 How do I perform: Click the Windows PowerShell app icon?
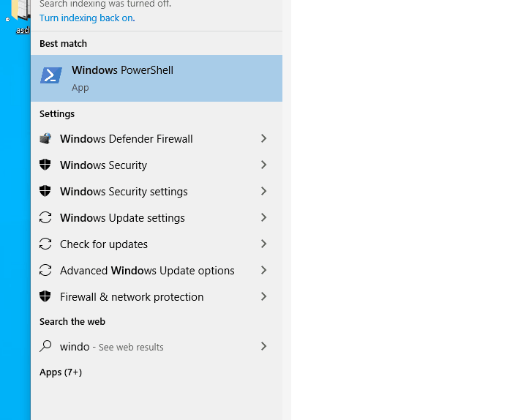pyautogui.click(x=51, y=75)
